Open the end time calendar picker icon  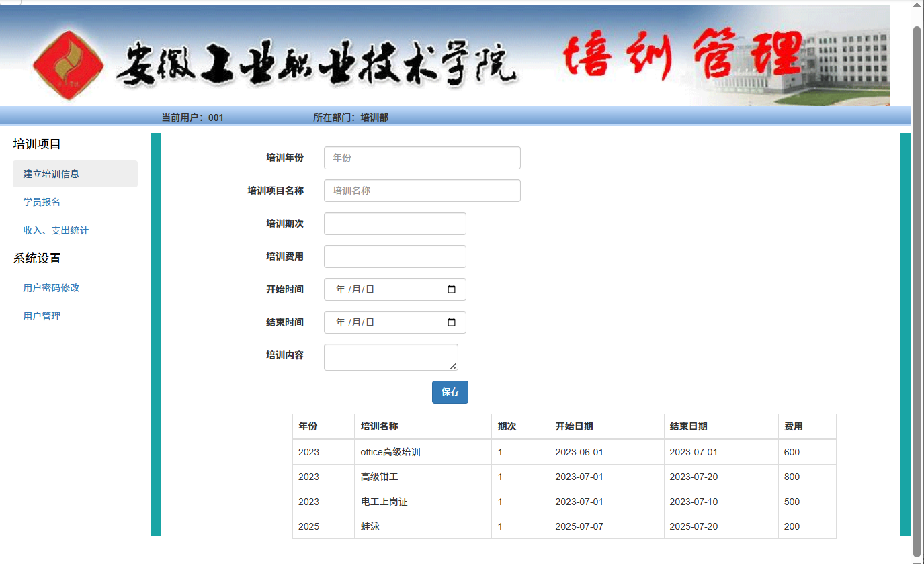[x=452, y=322]
